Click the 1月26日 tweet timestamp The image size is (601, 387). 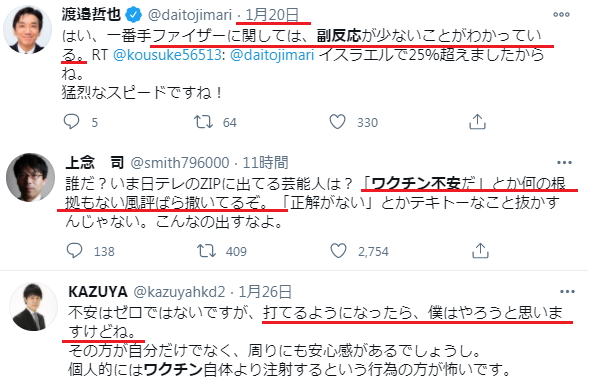(265, 292)
